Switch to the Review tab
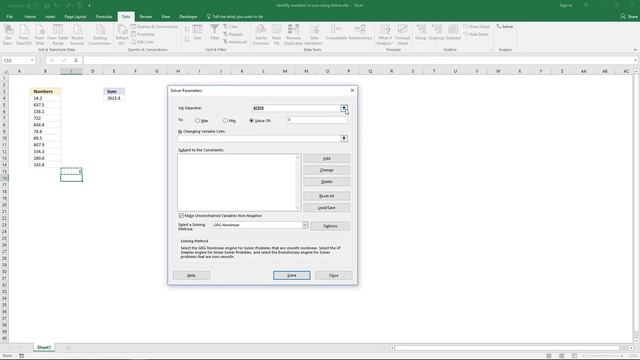 click(x=146, y=17)
